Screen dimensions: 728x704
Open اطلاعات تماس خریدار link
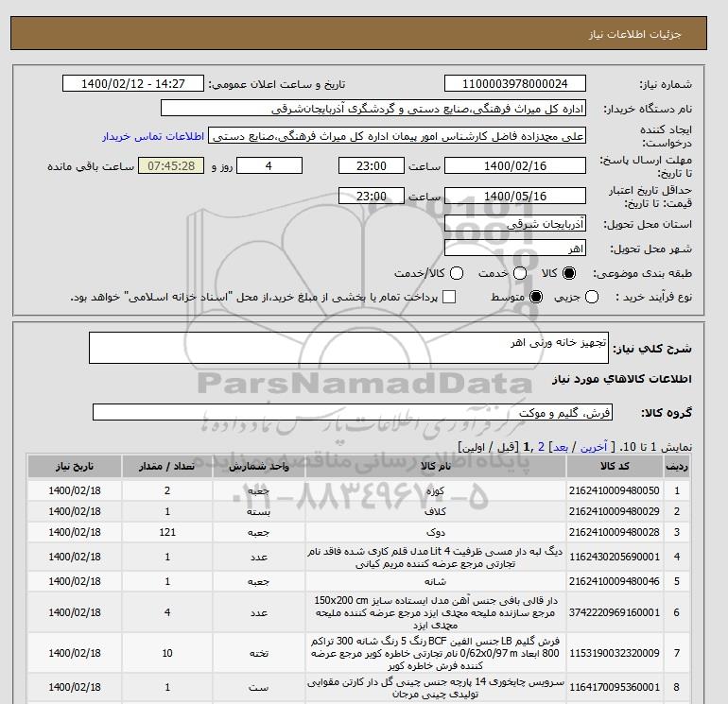pos(153,136)
